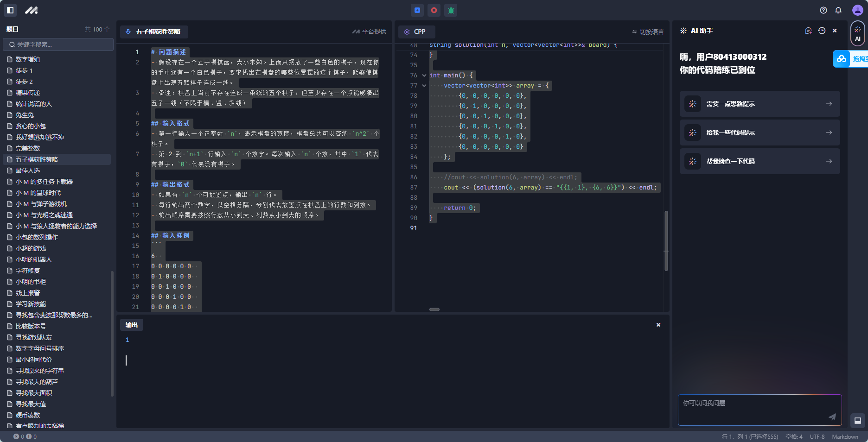This screenshot has width=868, height=442.
Task: Focus the AI question input box
Action: tap(759, 410)
